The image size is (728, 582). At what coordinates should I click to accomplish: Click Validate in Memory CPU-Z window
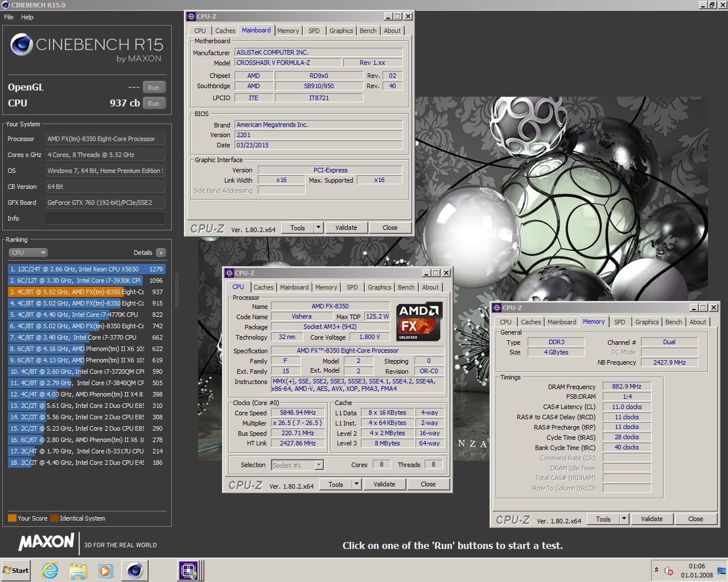pos(652,519)
